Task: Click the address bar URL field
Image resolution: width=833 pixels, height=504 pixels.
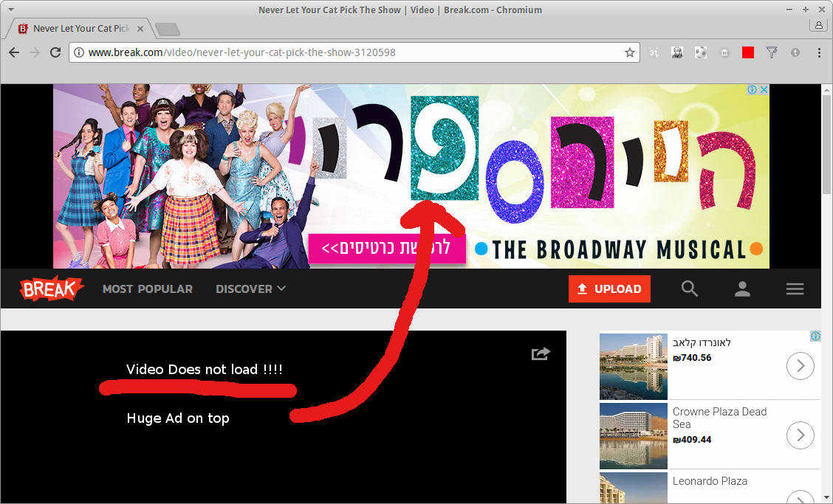Action: click(x=354, y=52)
